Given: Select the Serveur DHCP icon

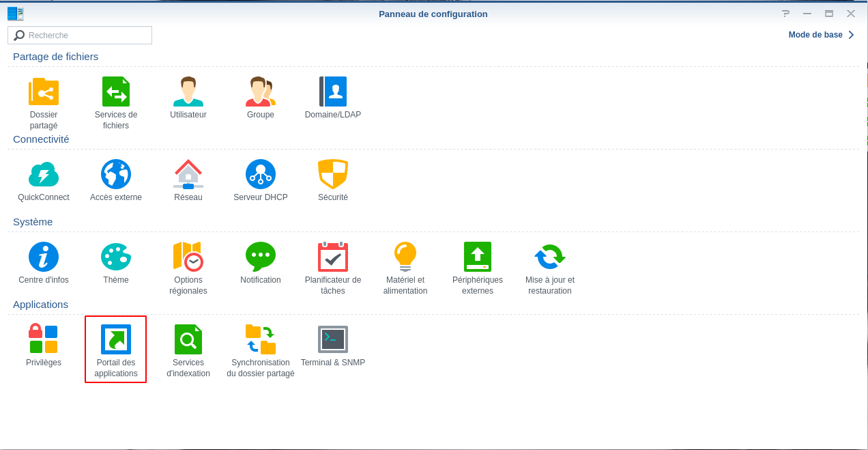Looking at the screenshot, I should click(261, 175).
